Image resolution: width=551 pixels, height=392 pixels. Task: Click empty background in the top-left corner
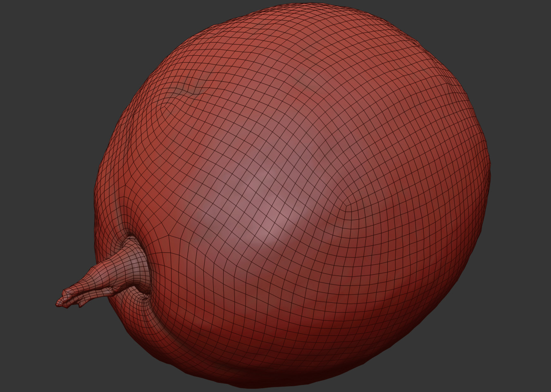click(33, 33)
